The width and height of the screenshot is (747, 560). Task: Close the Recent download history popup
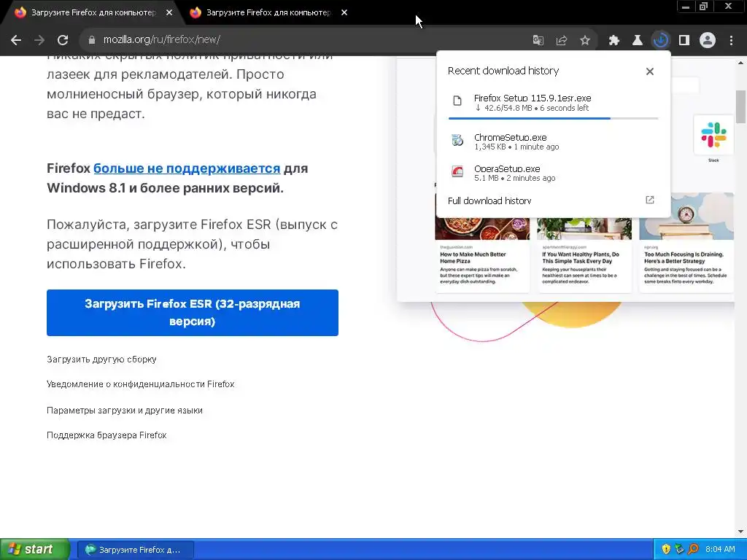pos(650,71)
